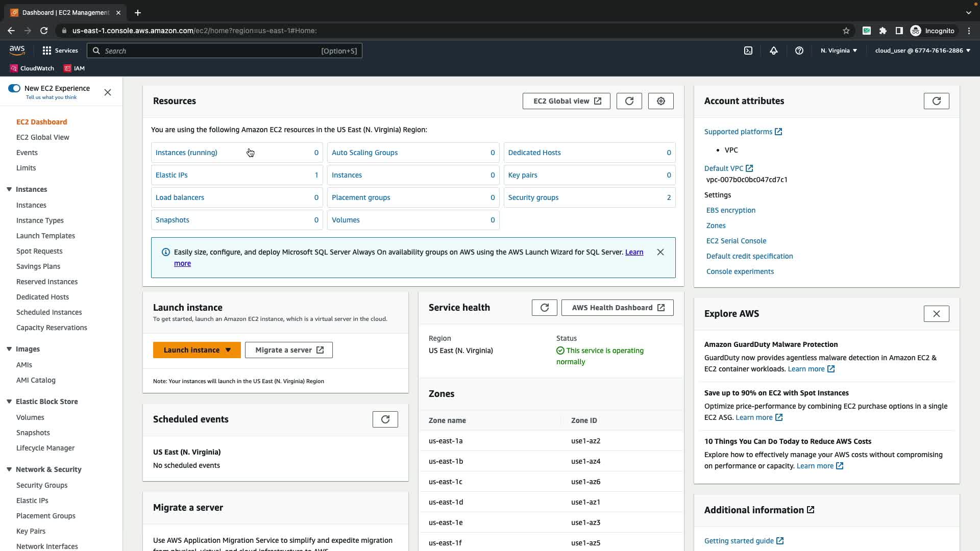Click the EC2 Global view button
This screenshot has width=980, height=551.
(566, 101)
